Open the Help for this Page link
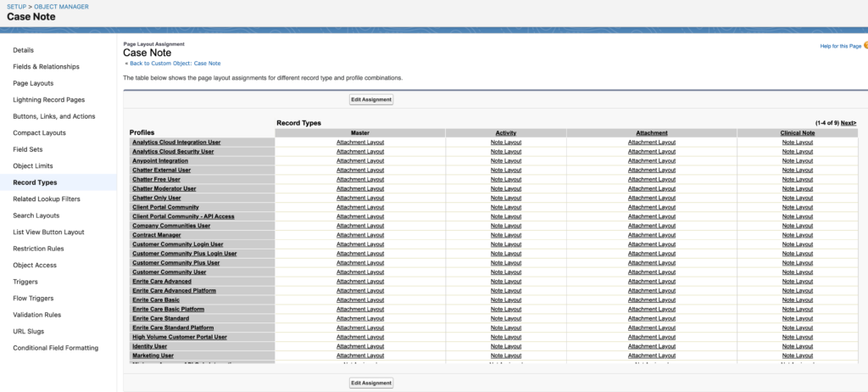 840,46
